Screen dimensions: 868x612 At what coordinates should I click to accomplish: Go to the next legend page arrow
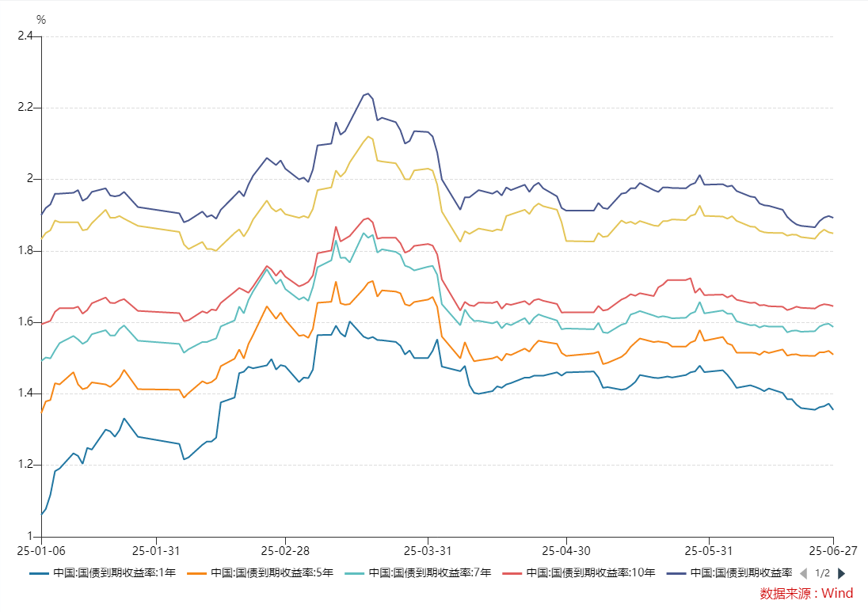[841, 573]
